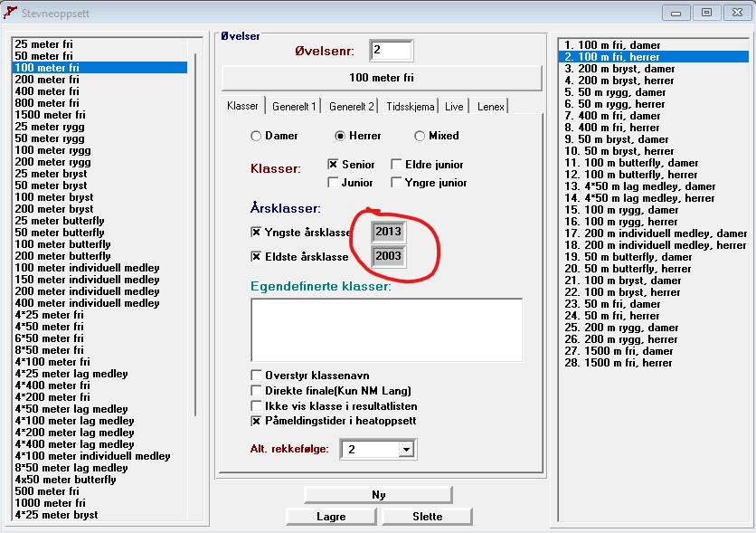Toggle Påmeldingstider i heatoppsett checkbox
756x533 pixels.
tap(257, 422)
